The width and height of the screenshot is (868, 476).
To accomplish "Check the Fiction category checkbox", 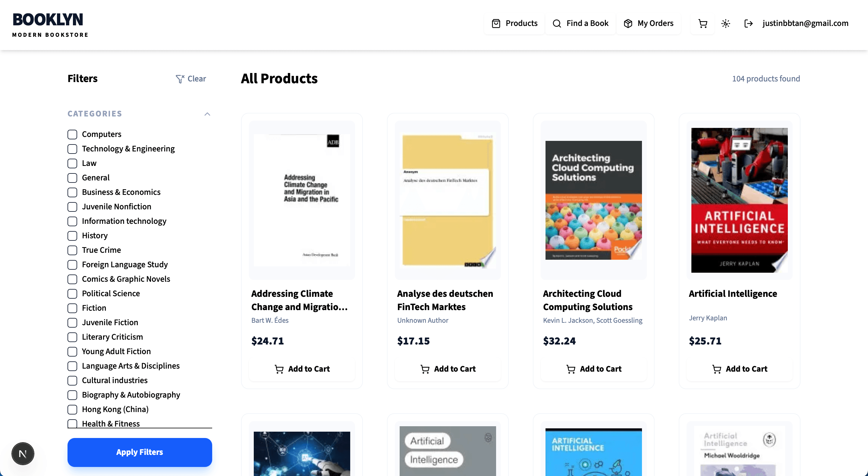I will click(72, 308).
